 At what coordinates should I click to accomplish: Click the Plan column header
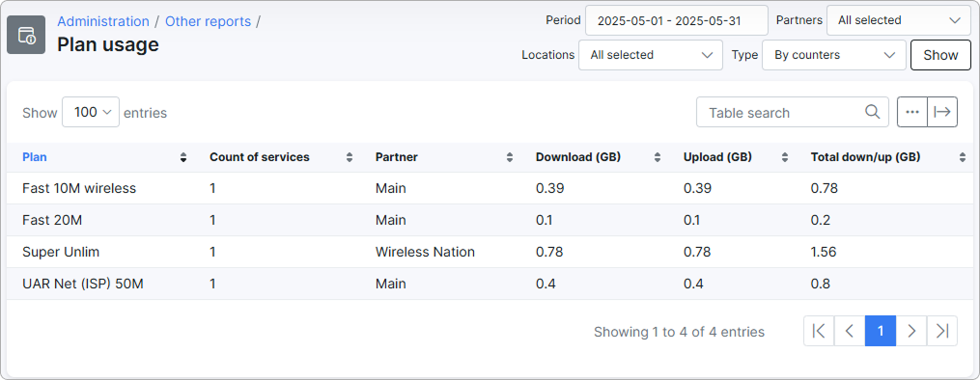coord(35,157)
